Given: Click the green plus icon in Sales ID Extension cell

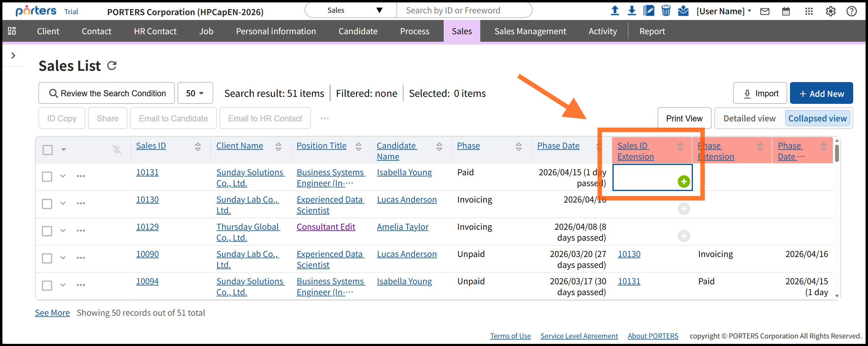Looking at the screenshot, I should tap(683, 181).
